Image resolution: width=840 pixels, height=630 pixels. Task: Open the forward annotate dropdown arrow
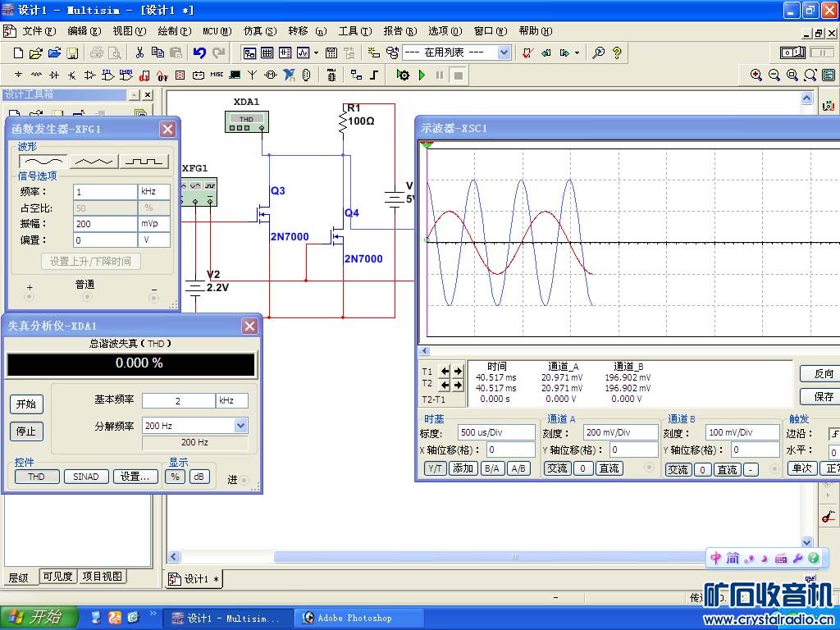pos(577,53)
